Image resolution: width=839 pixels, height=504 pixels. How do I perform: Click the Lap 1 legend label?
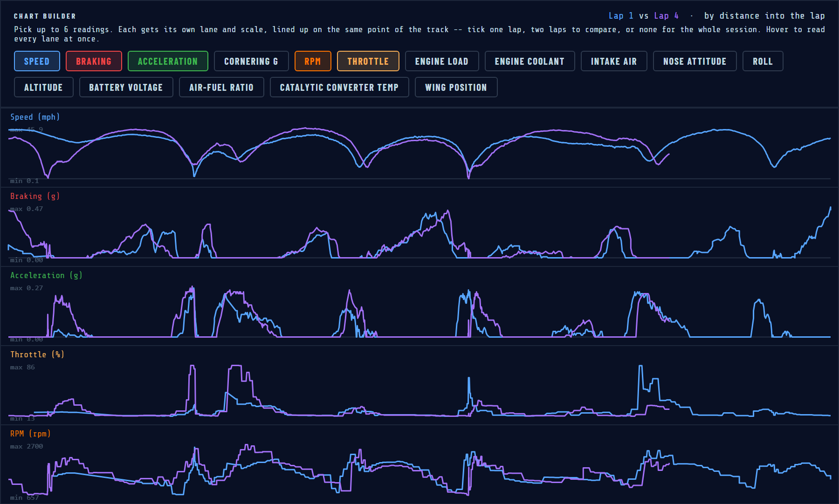click(621, 16)
